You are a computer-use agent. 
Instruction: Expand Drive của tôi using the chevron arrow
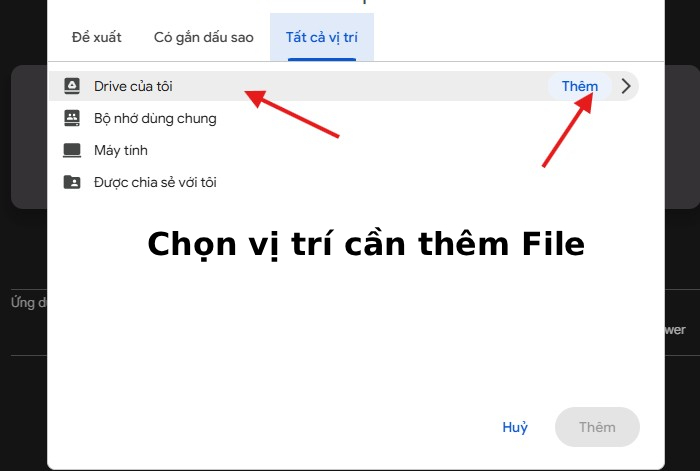[x=626, y=86]
